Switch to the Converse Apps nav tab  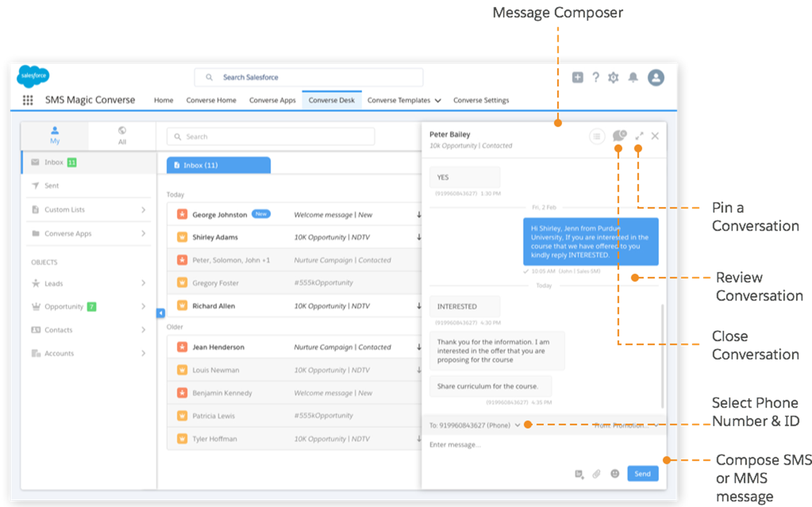pyautogui.click(x=272, y=100)
